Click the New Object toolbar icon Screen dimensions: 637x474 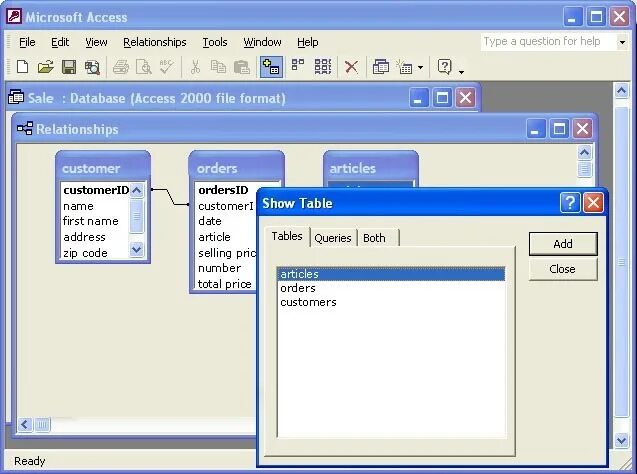pyautogui.click(x=404, y=67)
